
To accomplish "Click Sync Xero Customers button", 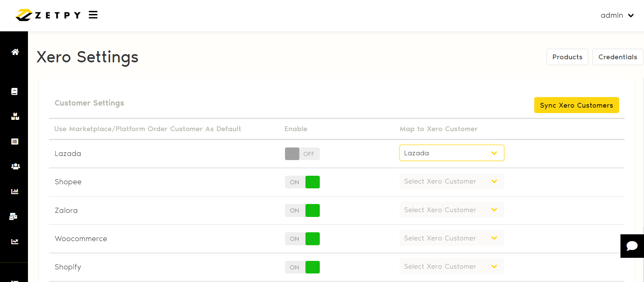I will 576,105.
